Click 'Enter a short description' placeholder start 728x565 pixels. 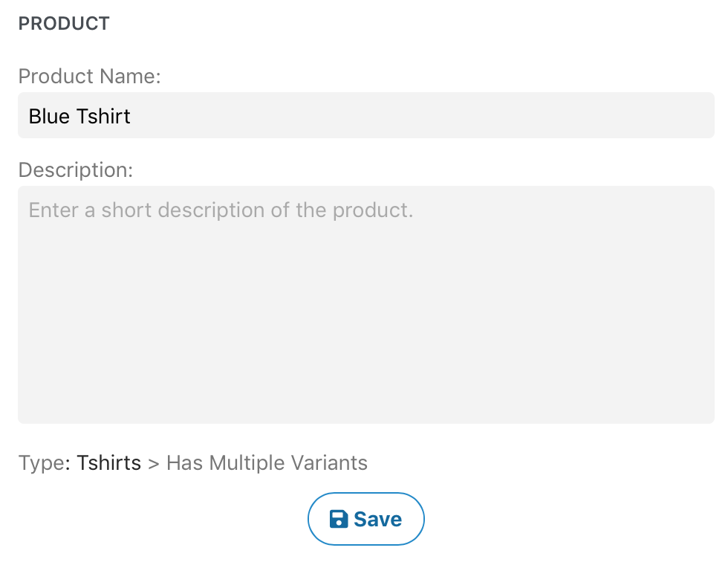(52, 210)
